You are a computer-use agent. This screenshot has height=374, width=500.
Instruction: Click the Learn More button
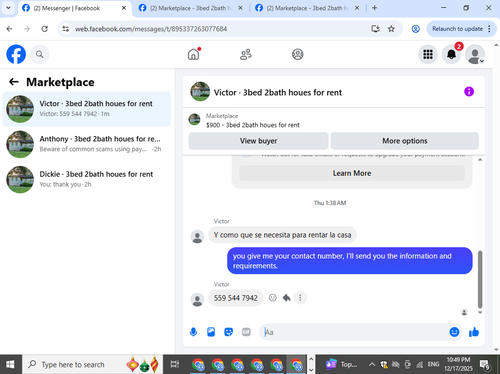(352, 173)
